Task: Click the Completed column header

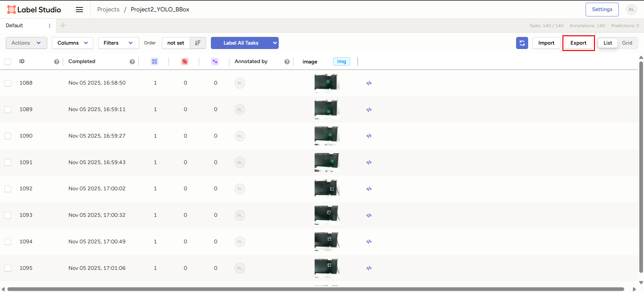Action: [x=82, y=61]
